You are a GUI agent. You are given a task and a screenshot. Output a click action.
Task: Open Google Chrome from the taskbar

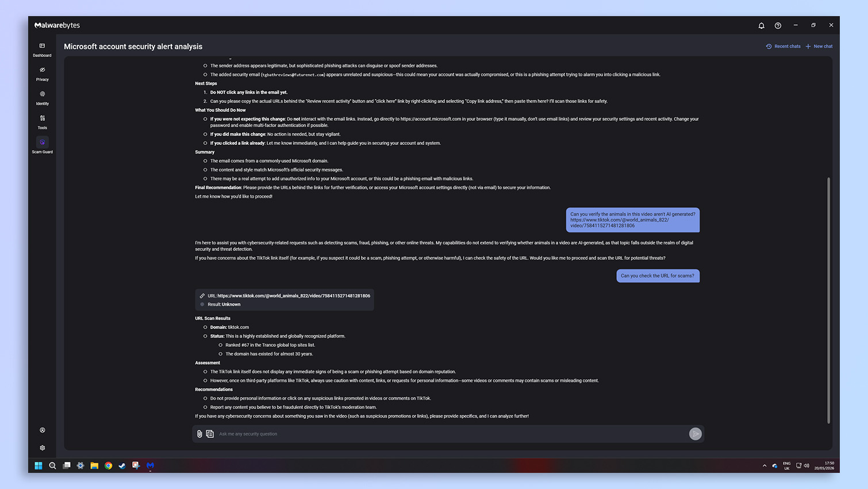click(x=108, y=465)
